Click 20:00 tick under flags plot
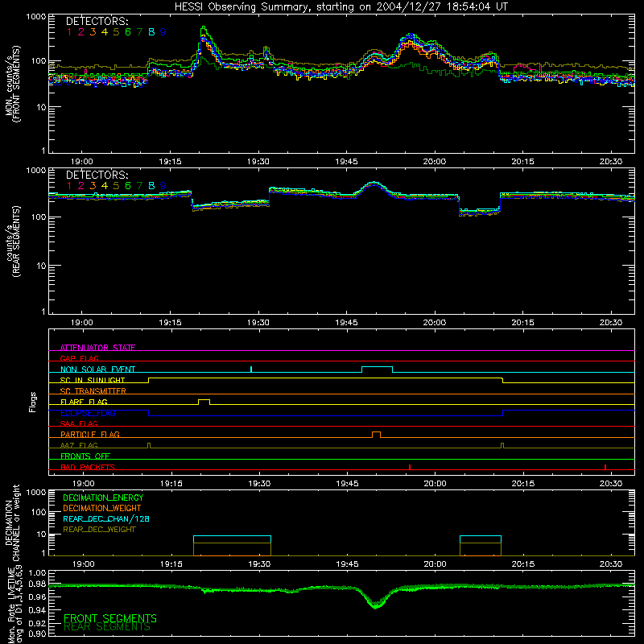Image resolution: width=644 pixels, height=644 pixels. tap(435, 484)
